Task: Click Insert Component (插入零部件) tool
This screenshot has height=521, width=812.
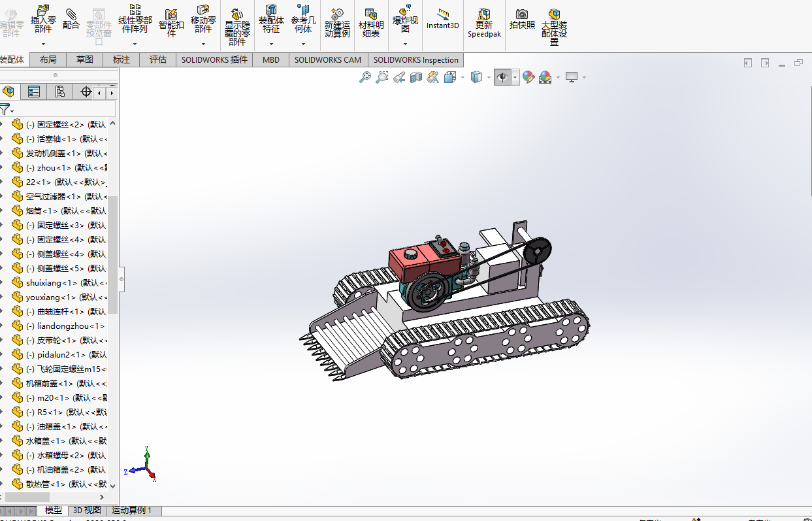Action: tap(43, 18)
